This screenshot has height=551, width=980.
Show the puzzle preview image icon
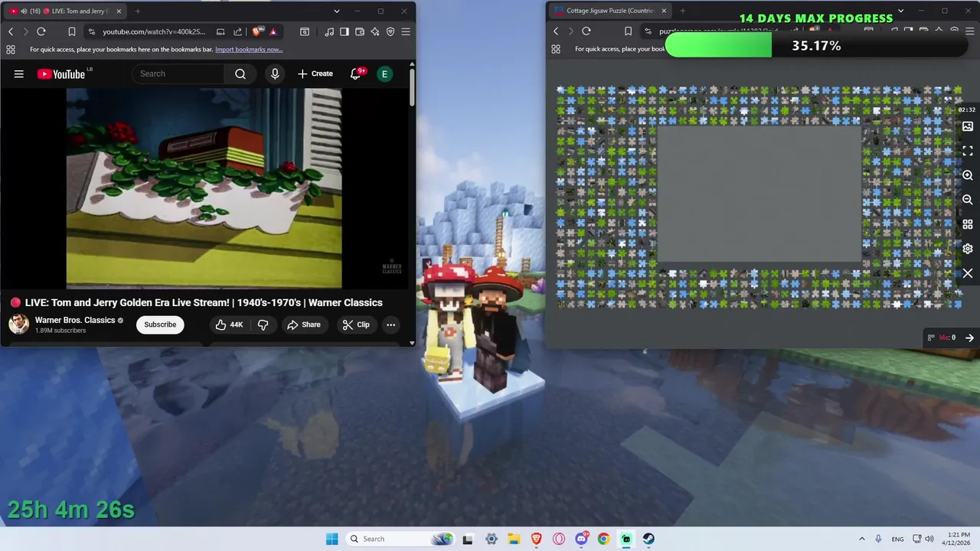[x=968, y=126]
